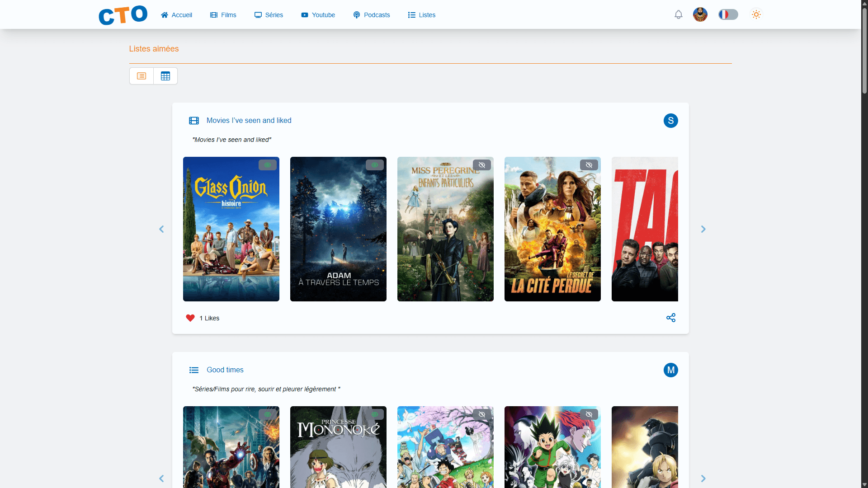Toggle seen status on Glass Onion poster
Image resolution: width=868 pixels, height=488 pixels.
pyautogui.click(x=268, y=165)
